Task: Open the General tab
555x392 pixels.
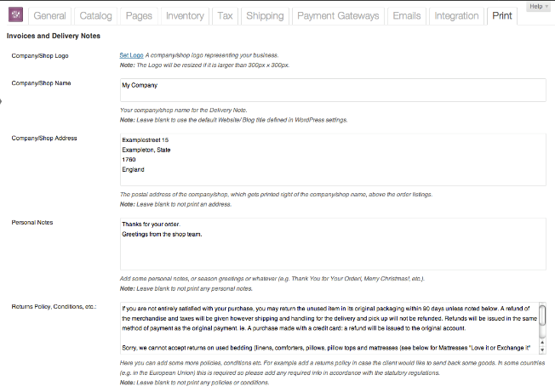Action: coord(49,16)
